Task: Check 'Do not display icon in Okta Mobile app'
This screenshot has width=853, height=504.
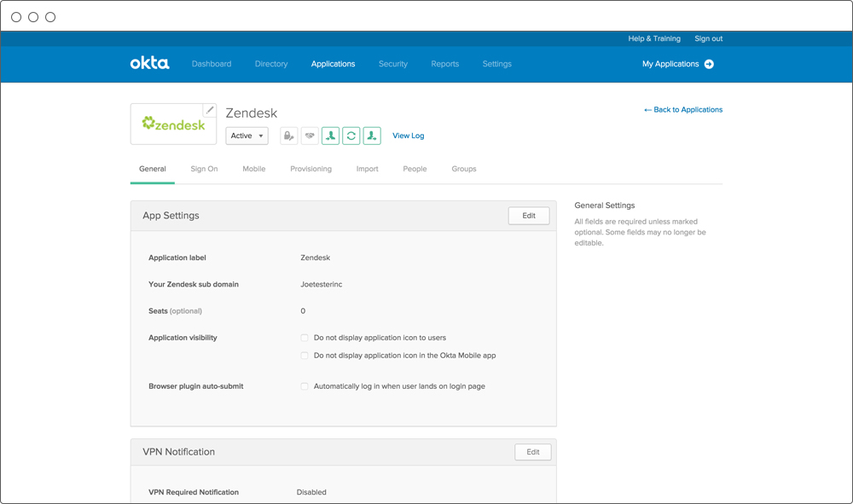Action: pos(305,356)
